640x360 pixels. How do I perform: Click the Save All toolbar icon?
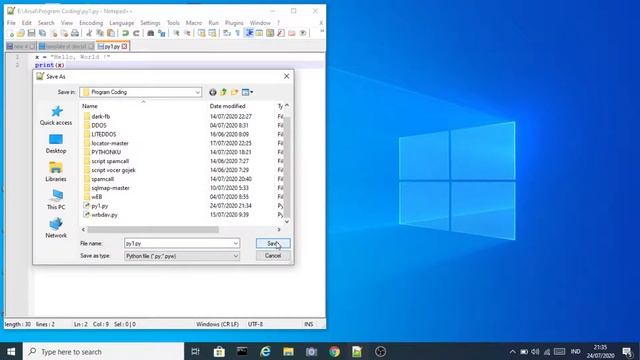point(42,33)
